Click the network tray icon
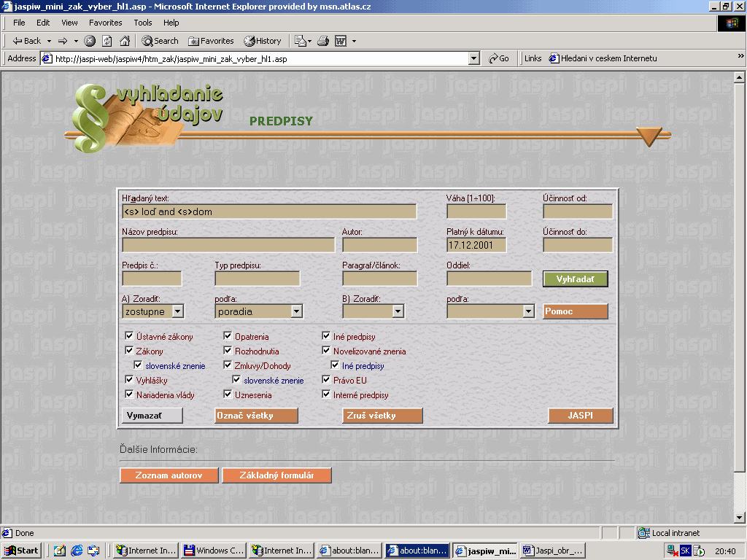Image resolution: width=747 pixels, height=560 pixels. [x=673, y=551]
